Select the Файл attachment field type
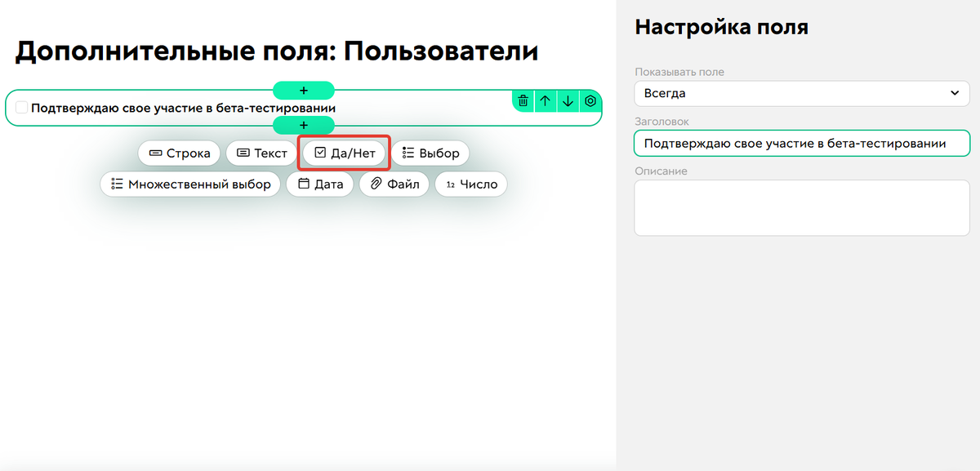Screen dimensions: 980x471 (x=394, y=184)
